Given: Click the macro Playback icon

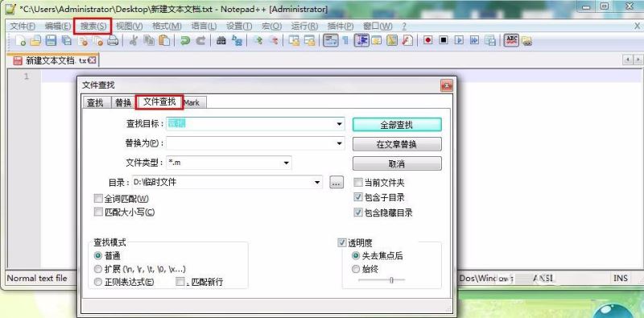Looking at the screenshot, I should (x=459, y=41).
